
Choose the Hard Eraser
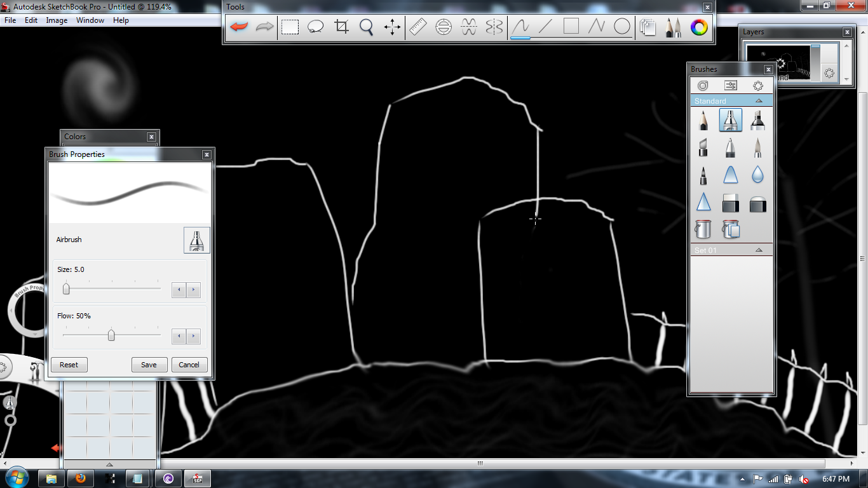pyautogui.click(x=731, y=202)
